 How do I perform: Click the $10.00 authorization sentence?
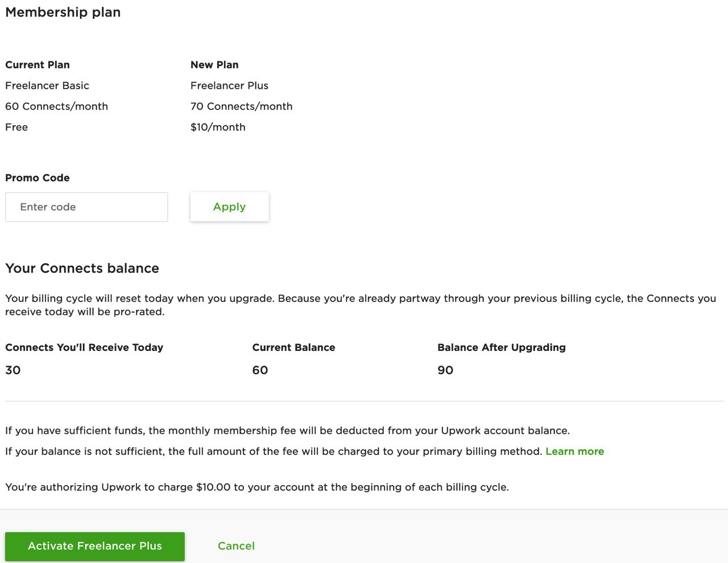point(257,487)
